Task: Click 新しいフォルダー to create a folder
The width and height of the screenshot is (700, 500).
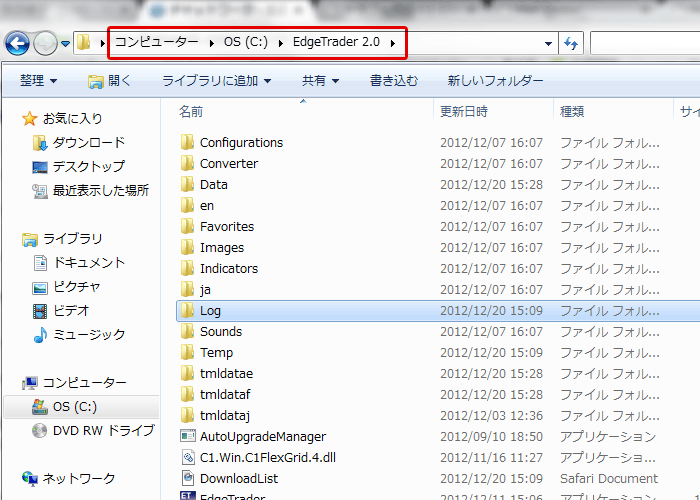Action: [495, 81]
